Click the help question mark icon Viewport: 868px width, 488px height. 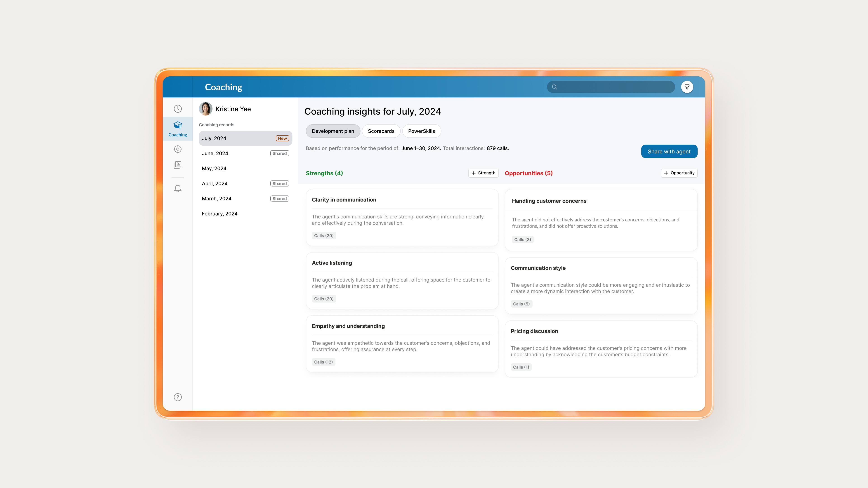[x=178, y=397]
